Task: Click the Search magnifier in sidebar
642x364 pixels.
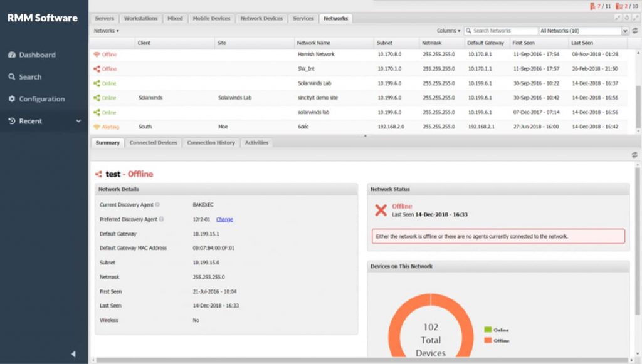Action: 12,77
